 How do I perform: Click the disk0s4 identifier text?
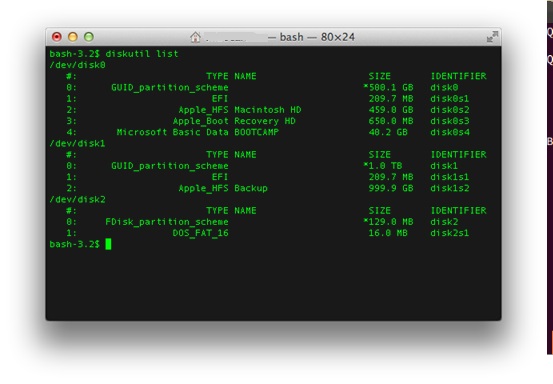click(450, 132)
